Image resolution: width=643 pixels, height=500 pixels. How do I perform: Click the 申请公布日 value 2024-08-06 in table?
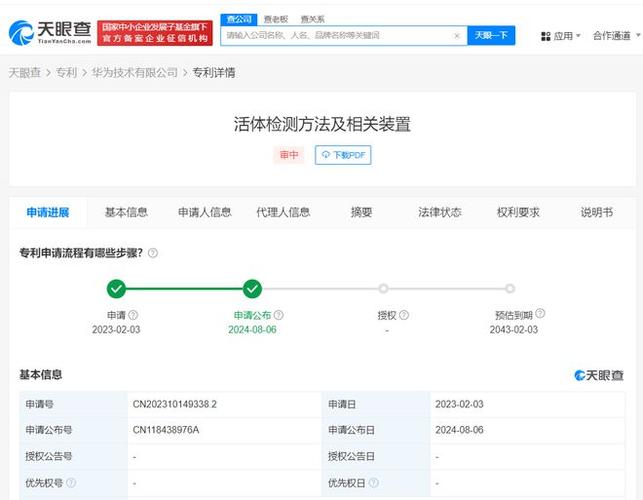(459, 430)
